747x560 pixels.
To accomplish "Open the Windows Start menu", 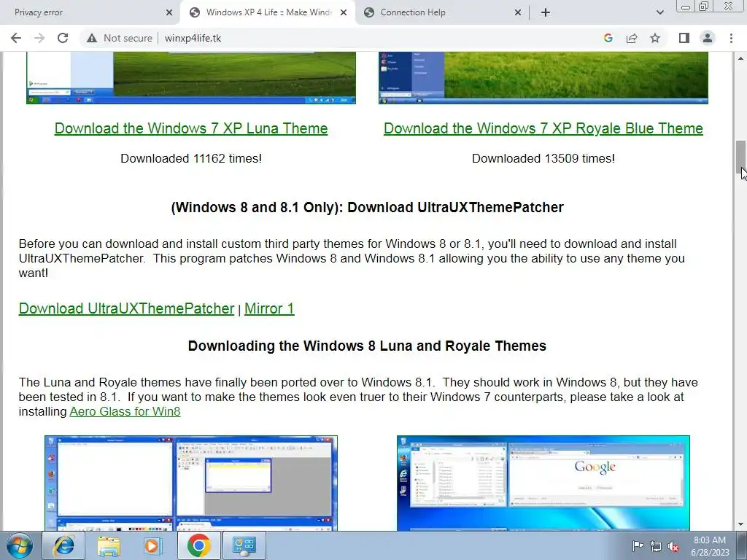I will pyautogui.click(x=20, y=545).
